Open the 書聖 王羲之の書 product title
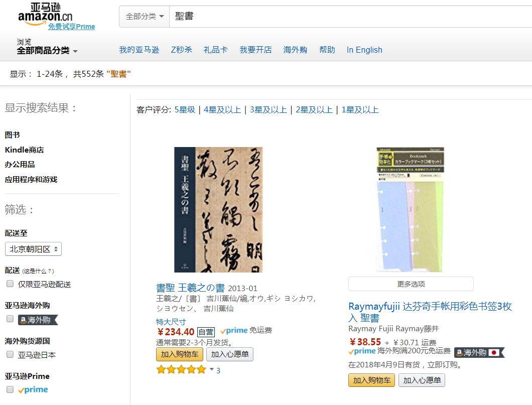This screenshot has width=532, height=405. coord(190,288)
